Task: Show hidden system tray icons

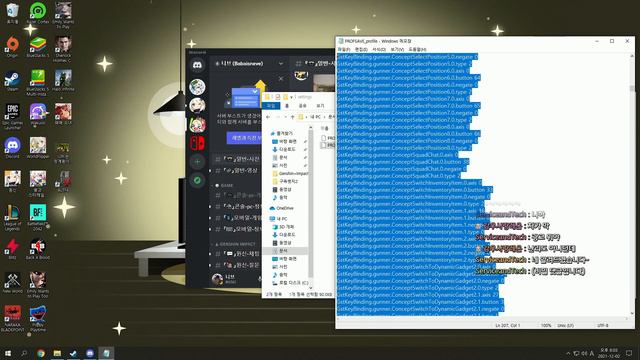Action: [x=568, y=353]
